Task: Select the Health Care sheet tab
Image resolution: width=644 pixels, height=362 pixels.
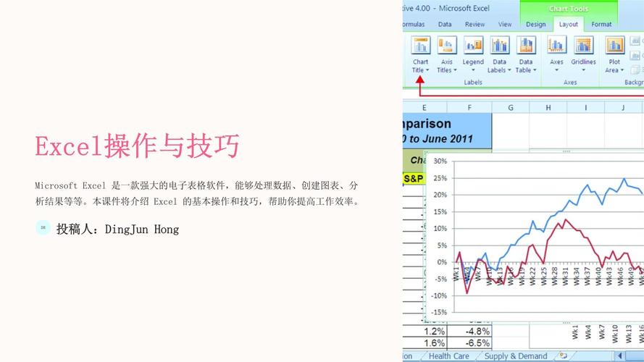Action: click(448, 356)
